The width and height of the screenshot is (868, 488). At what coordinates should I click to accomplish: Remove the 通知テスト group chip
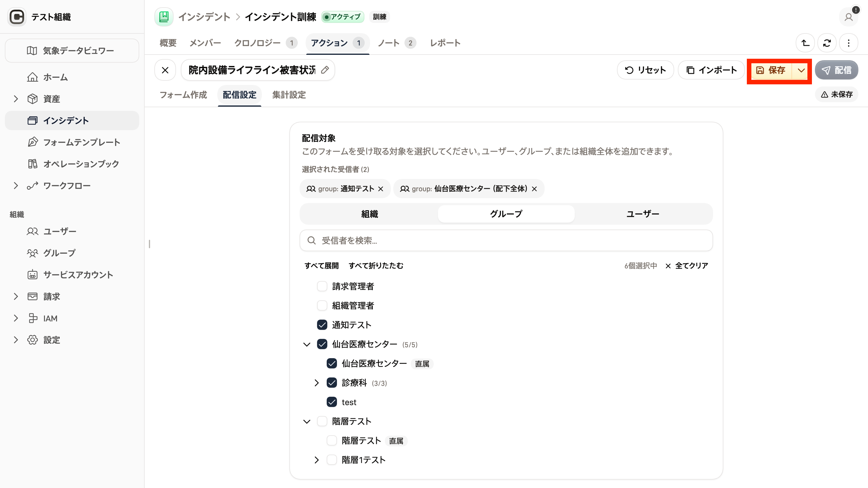[381, 189]
